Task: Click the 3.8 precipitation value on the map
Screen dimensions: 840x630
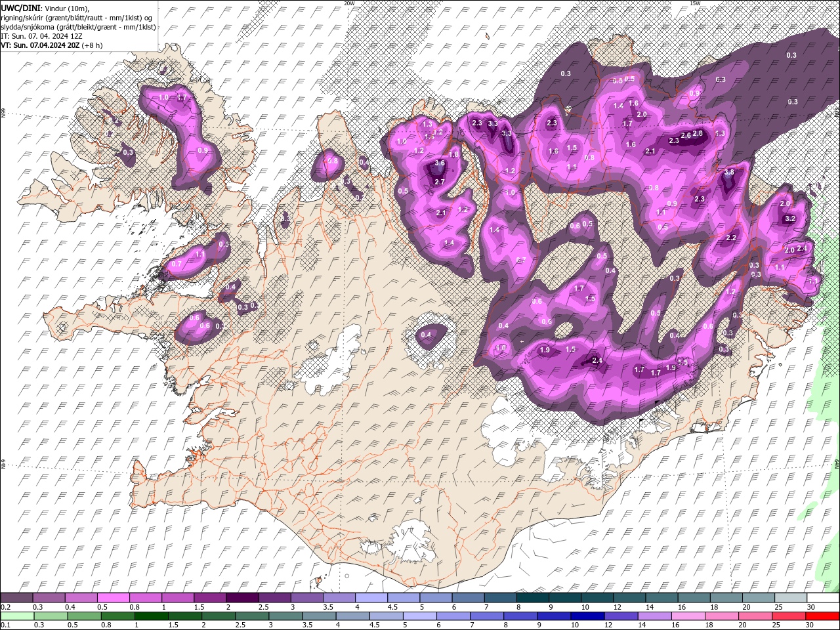Action: (729, 172)
